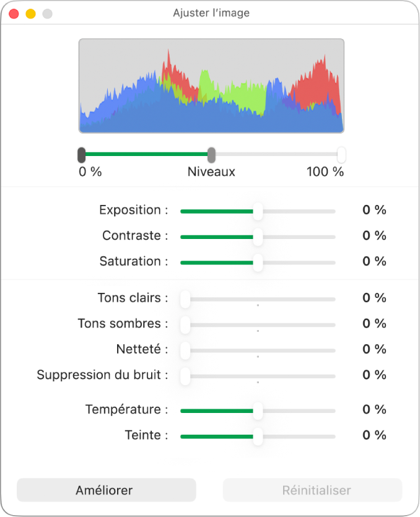Click the Ajuster l'image title bar
Viewport: 420px width, 517px height.
click(x=211, y=12)
